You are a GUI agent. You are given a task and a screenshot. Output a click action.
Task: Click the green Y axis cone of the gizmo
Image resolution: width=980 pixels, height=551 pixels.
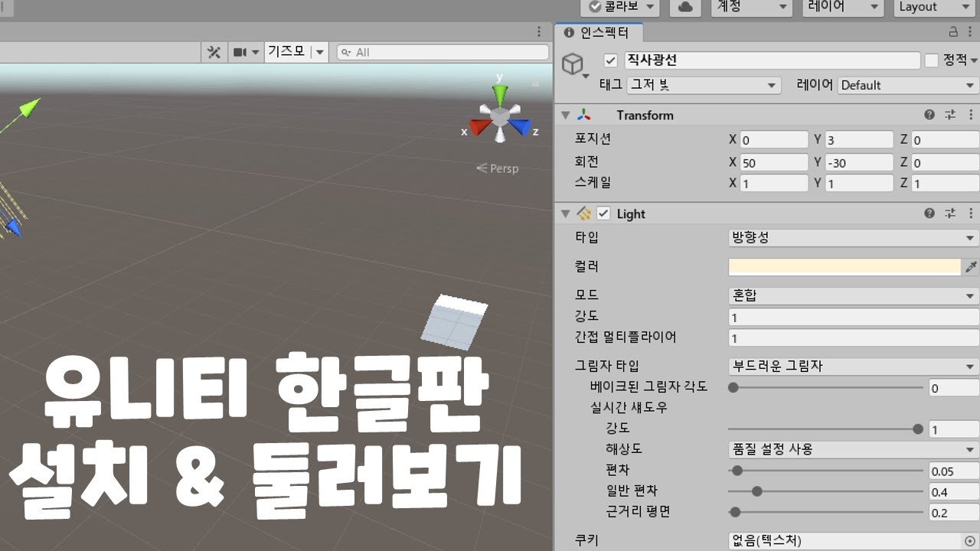tap(500, 95)
